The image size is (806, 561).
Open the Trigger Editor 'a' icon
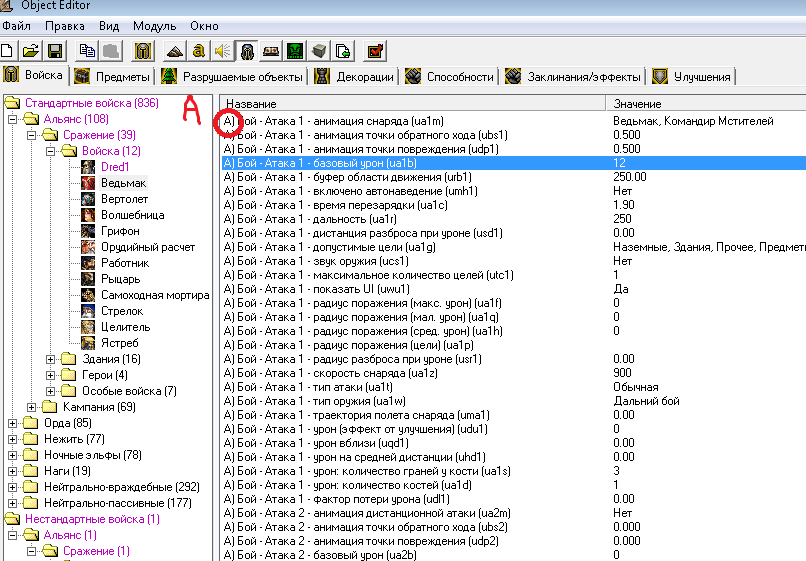tap(198, 50)
